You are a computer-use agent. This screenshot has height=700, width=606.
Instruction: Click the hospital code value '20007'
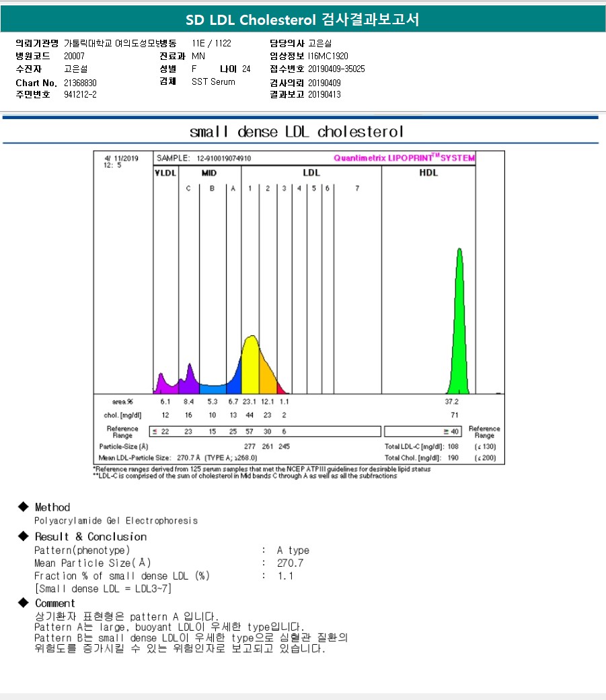pos(74,57)
